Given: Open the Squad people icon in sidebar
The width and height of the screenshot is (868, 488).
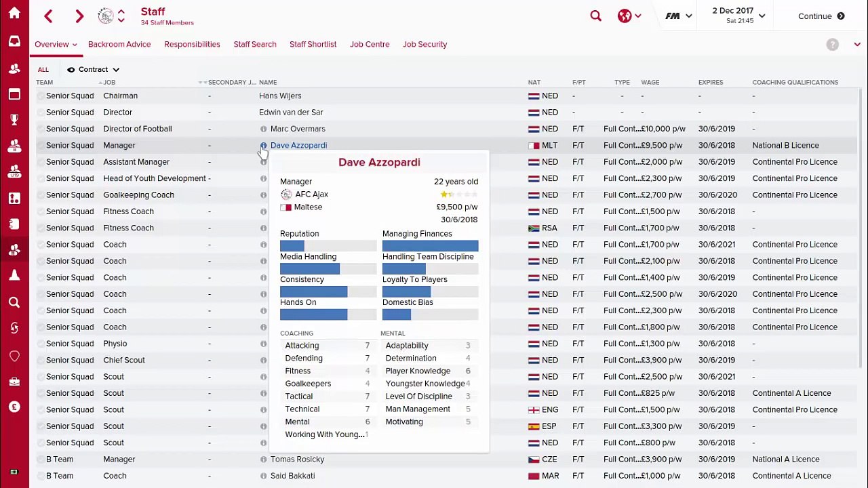Looking at the screenshot, I should pyautogui.click(x=14, y=68).
